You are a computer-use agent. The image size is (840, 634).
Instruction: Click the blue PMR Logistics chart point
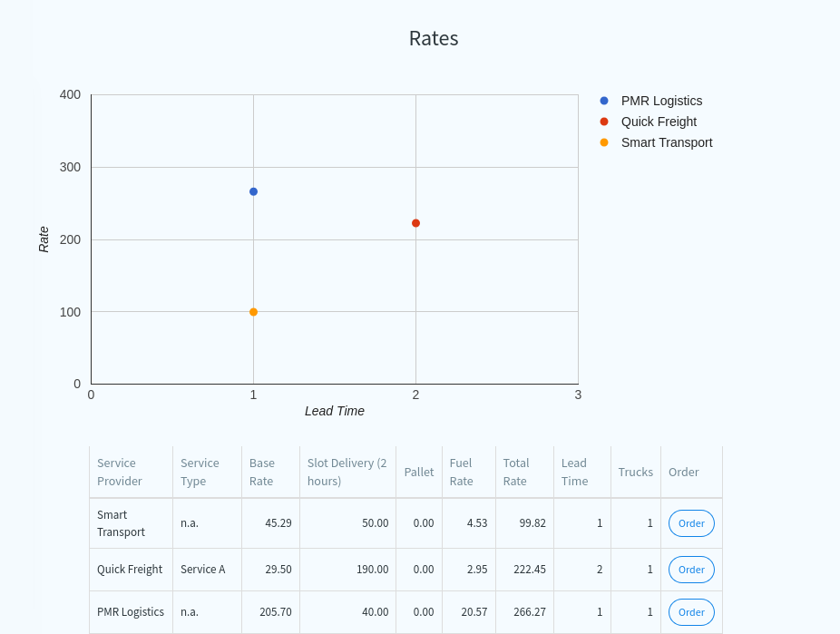click(253, 191)
